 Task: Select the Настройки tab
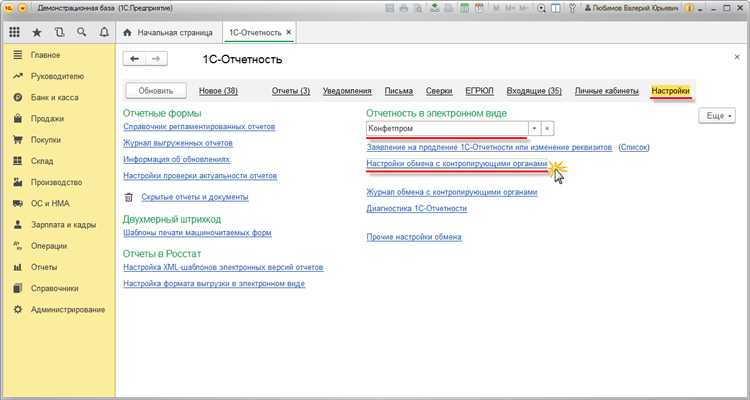(x=671, y=91)
